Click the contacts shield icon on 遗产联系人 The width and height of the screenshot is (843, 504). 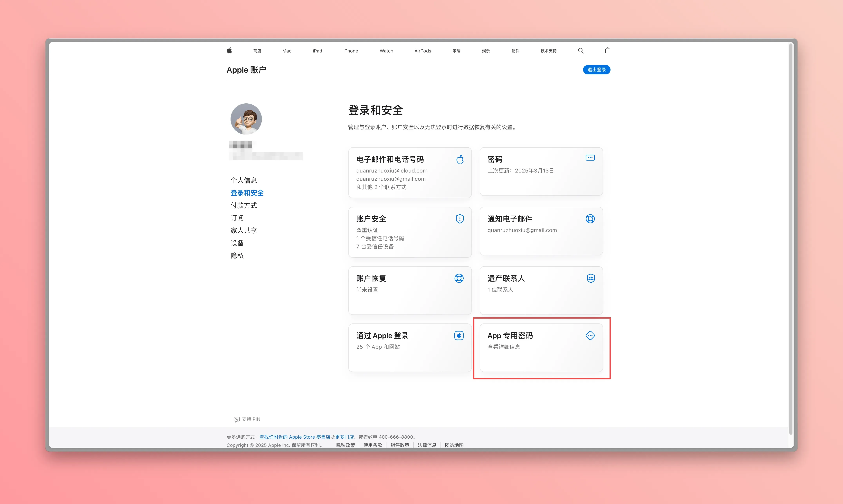[x=591, y=278]
